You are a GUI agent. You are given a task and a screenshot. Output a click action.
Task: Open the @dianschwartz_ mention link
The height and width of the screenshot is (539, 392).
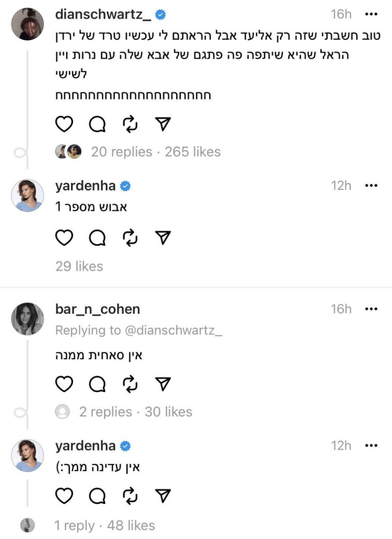174,331
